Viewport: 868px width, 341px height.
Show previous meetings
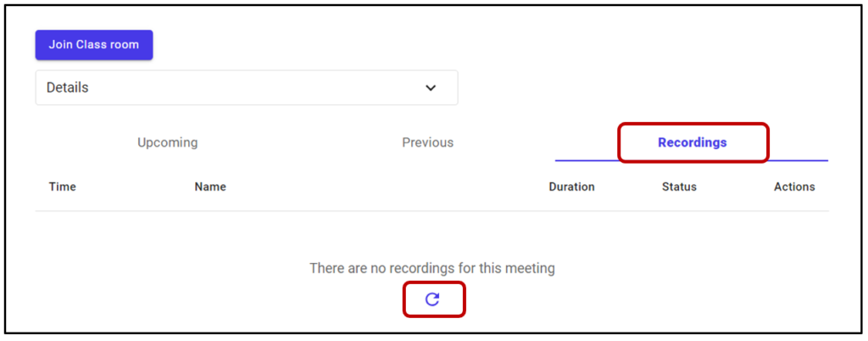427,143
